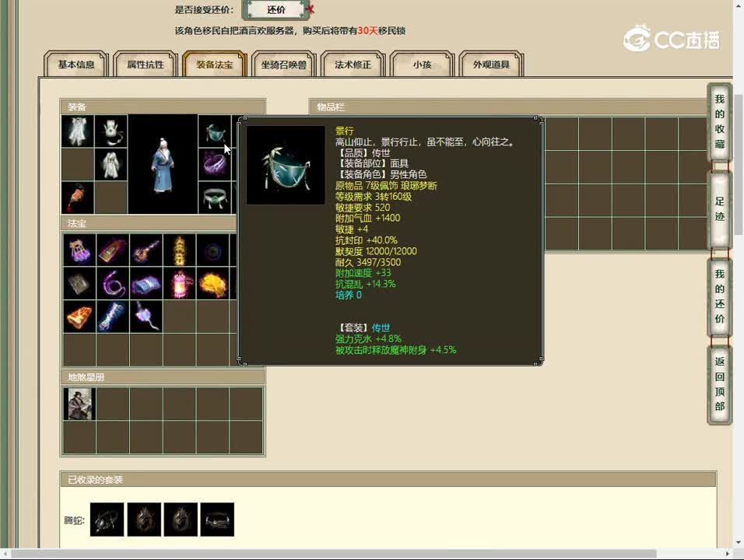
Task: Select the fiery orange tablet treasure icon
Action: (79, 317)
